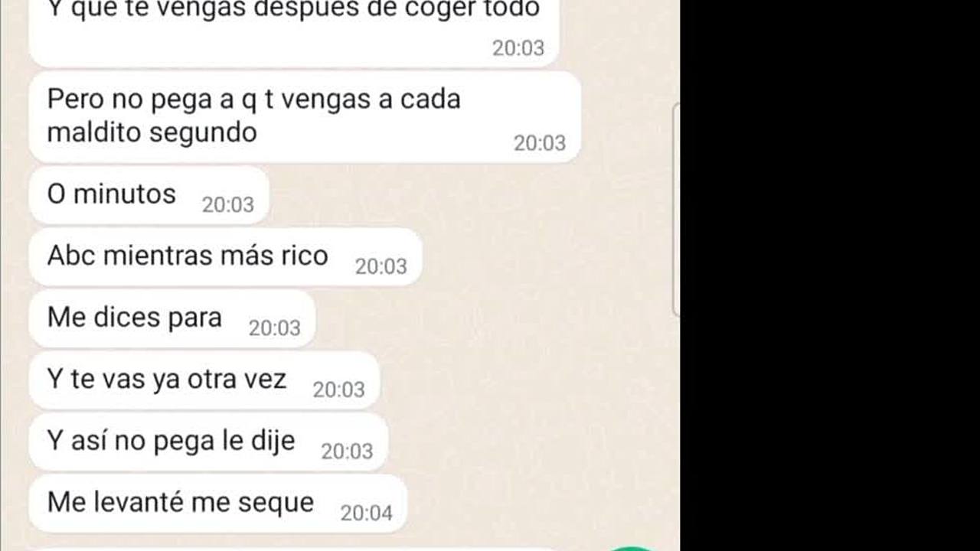
Task: Click the timestamp beside 'Abc mientras más rico'
Action: (381, 266)
